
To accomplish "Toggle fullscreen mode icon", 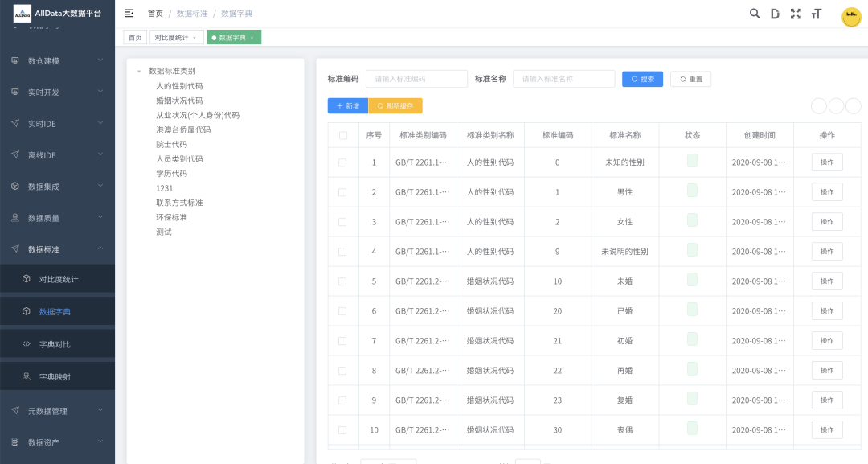I will click(x=796, y=14).
